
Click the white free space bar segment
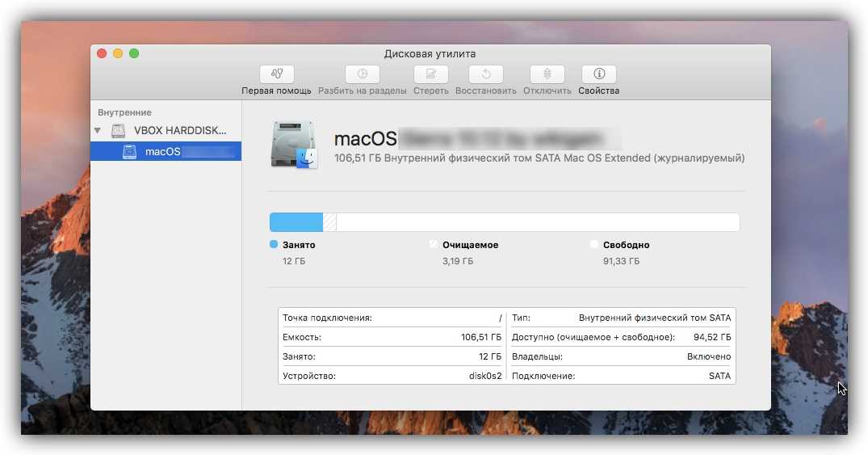[537, 222]
